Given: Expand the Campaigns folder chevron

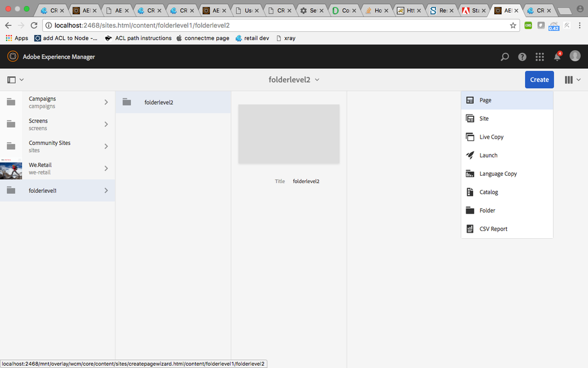Looking at the screenshot, I should (106, 102).
